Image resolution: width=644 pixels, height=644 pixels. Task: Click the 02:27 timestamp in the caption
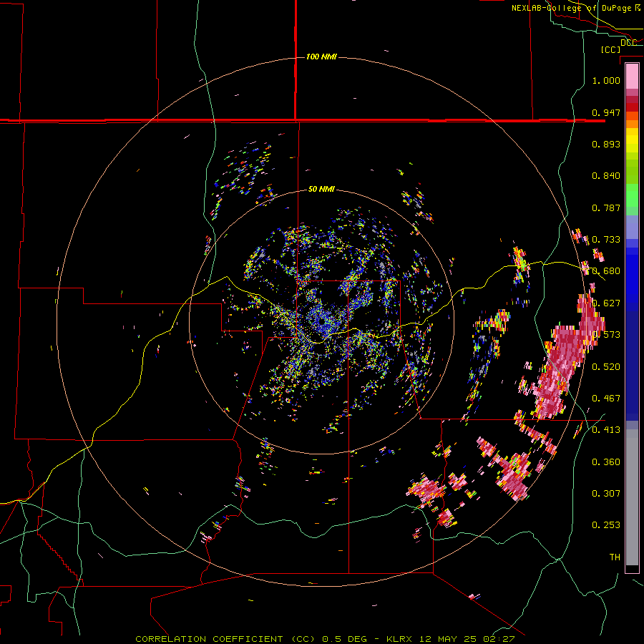click(499, 639)
